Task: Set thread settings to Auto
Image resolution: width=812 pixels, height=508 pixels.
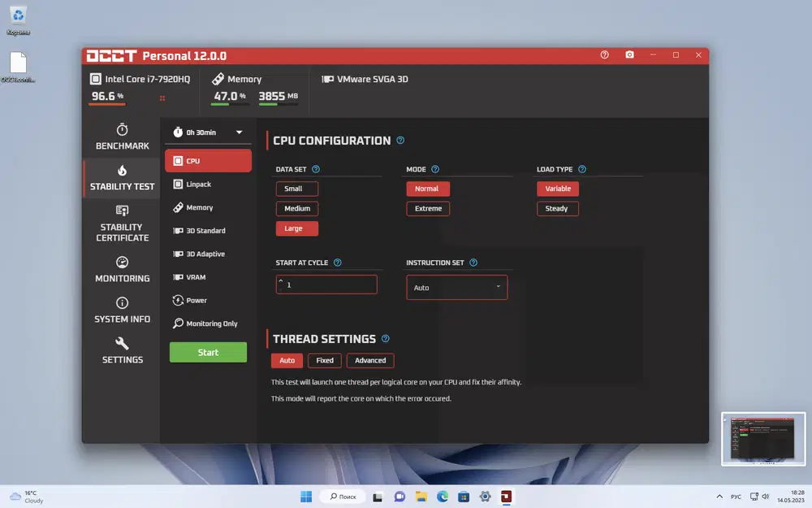Action: click(287, 360)
